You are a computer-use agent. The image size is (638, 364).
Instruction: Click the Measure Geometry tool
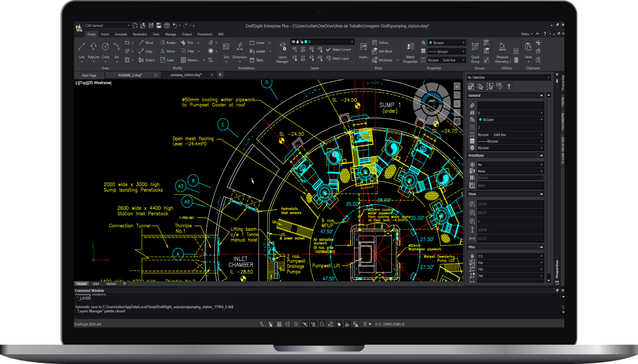pos(502,52)
